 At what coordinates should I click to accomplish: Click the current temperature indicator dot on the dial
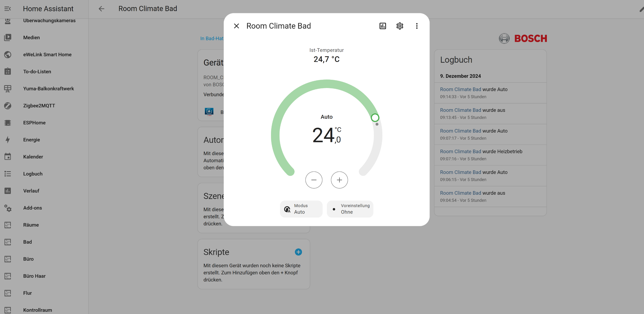tap(377, 124)
